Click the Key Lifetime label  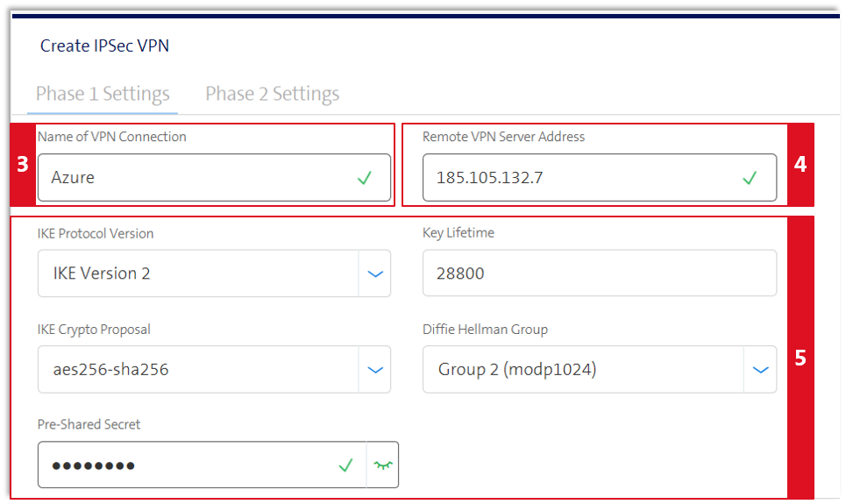[x=459, y=233]
